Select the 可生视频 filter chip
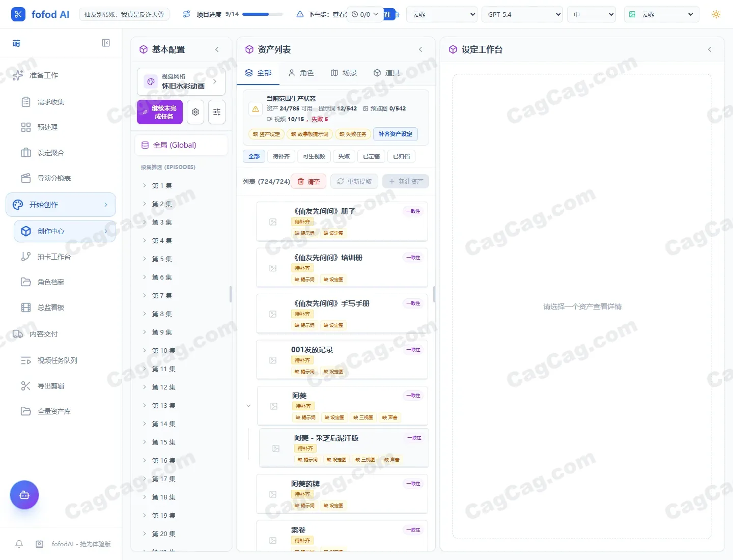733x560 pixels. (x=314, y=156)
